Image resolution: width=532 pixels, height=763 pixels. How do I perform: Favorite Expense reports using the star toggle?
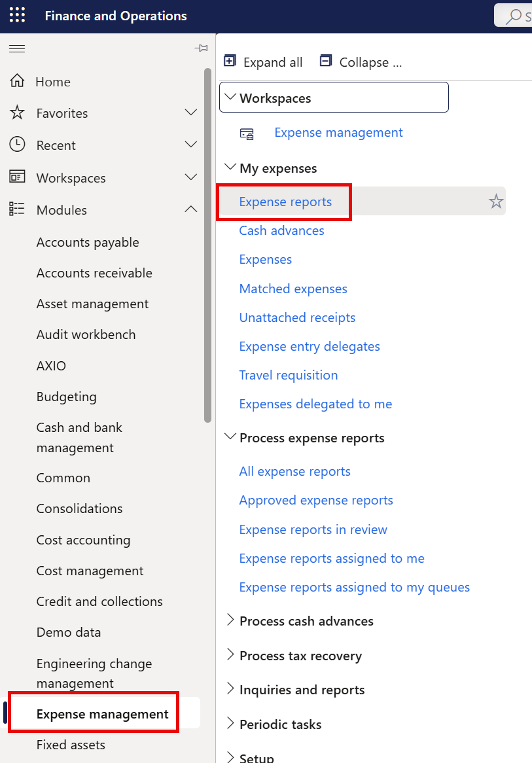pyautogui.click(x=495, y=201)
